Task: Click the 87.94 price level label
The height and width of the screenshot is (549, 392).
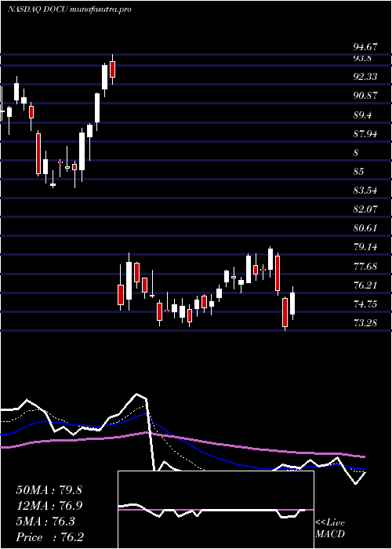Action: [365, 134]
